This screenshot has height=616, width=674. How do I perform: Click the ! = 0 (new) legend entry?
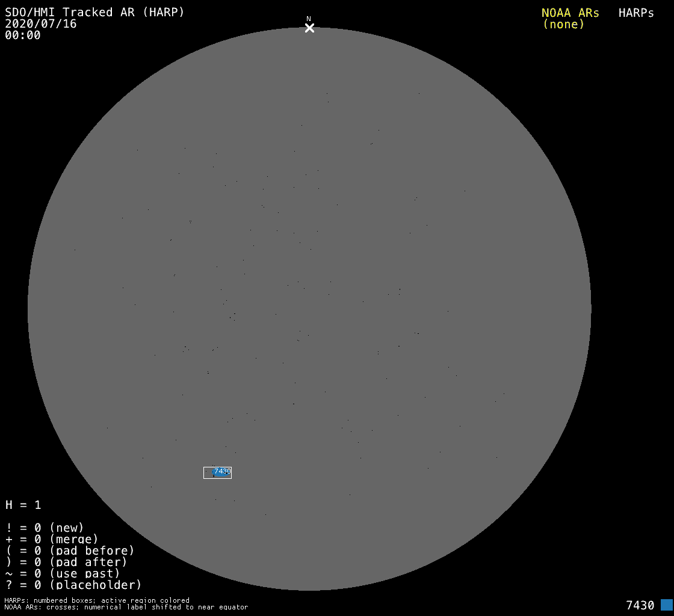pos(45,528)
